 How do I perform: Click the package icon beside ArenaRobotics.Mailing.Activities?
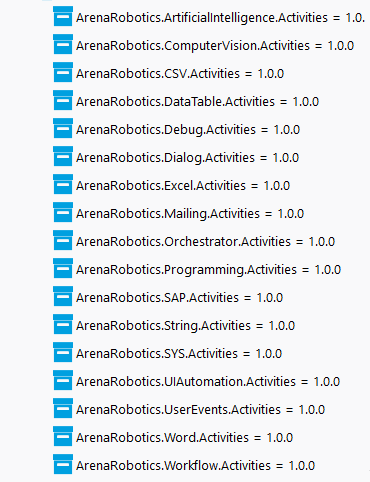coord(63,212)
